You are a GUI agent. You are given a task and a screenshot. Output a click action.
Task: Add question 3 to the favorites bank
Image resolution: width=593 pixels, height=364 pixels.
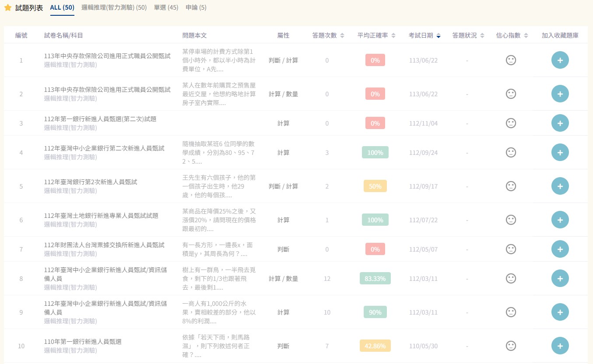coord(560,123)
